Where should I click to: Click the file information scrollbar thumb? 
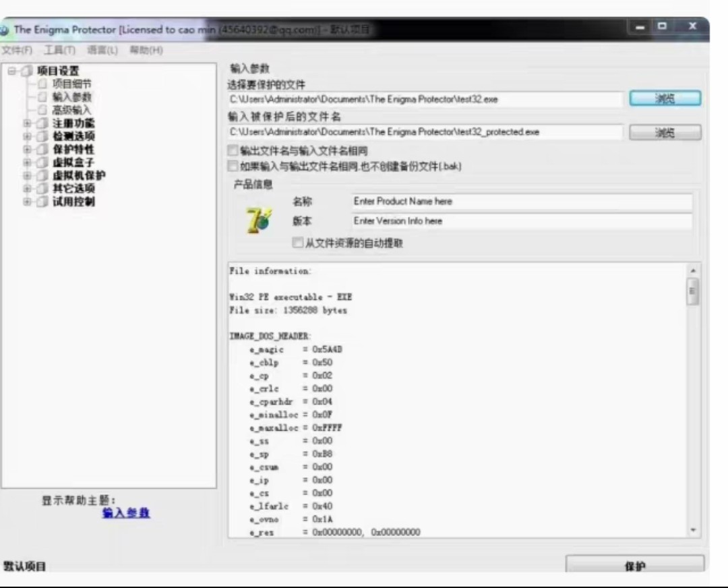(x=692, y=292)
